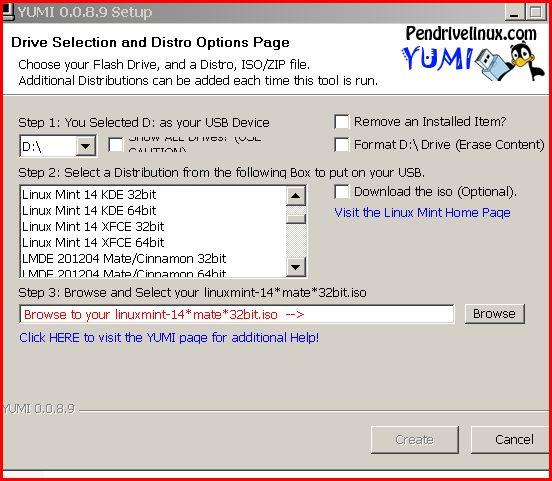Click the ISO path input field
The width and height of the screenshot is (552, 481).
pos(237,314)
